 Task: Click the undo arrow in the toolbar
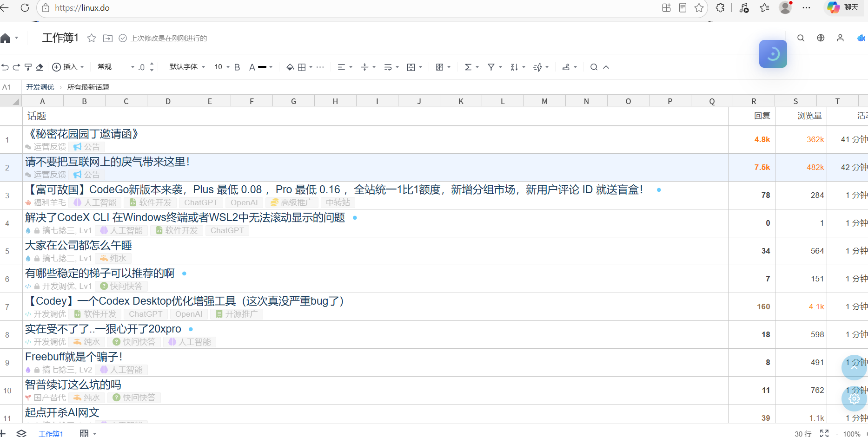tap(5, 67)
